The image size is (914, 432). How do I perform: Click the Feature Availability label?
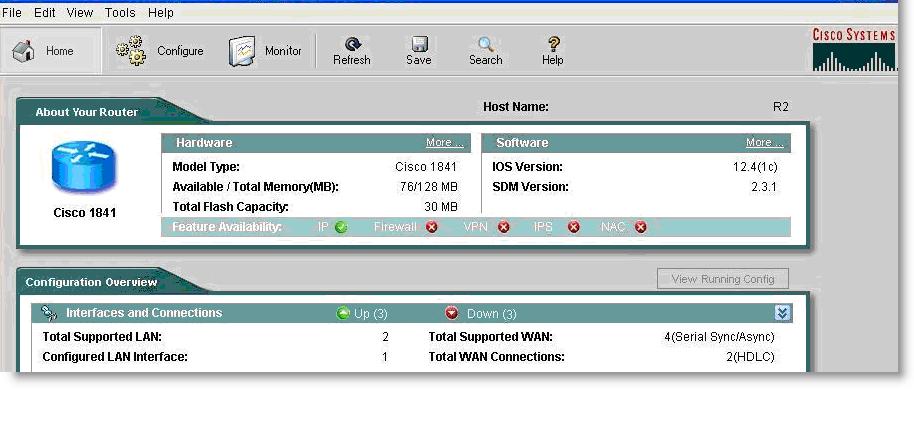227,227
